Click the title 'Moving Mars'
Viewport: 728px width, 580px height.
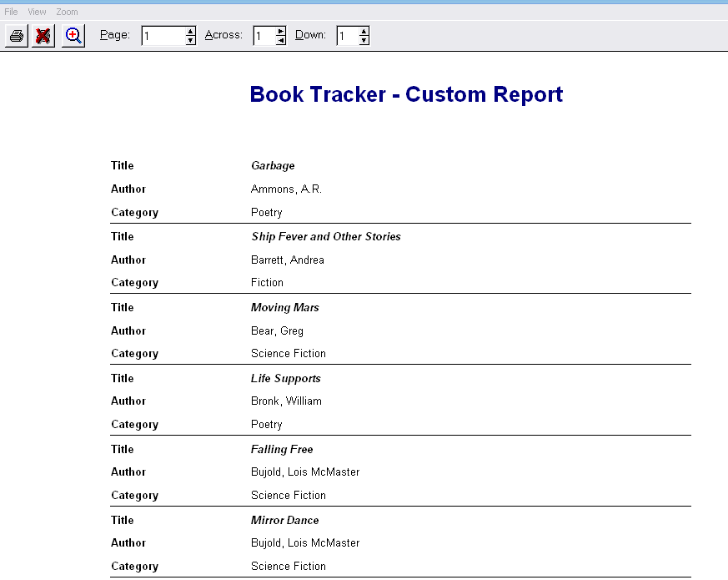pyautogui.click(x=285, y=308)
